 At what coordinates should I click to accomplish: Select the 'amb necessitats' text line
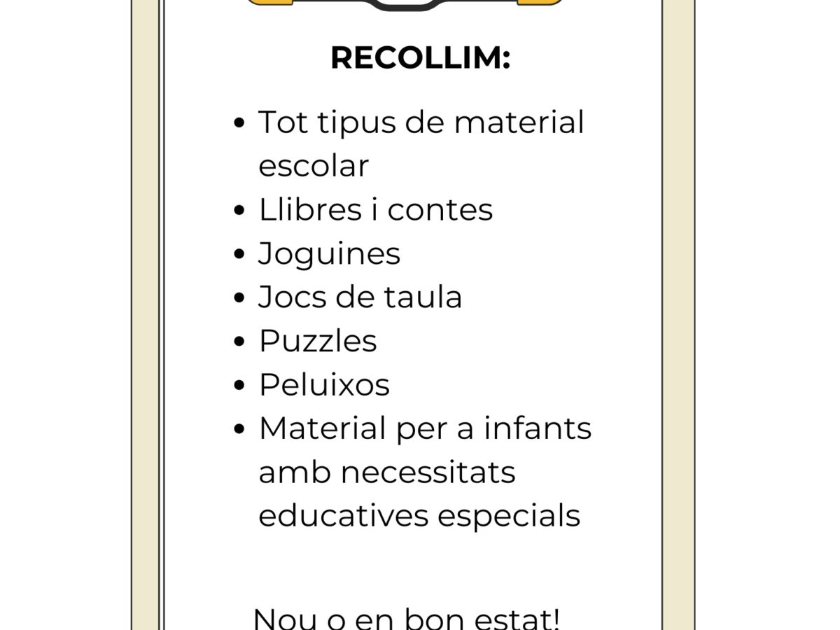(386, 472)
